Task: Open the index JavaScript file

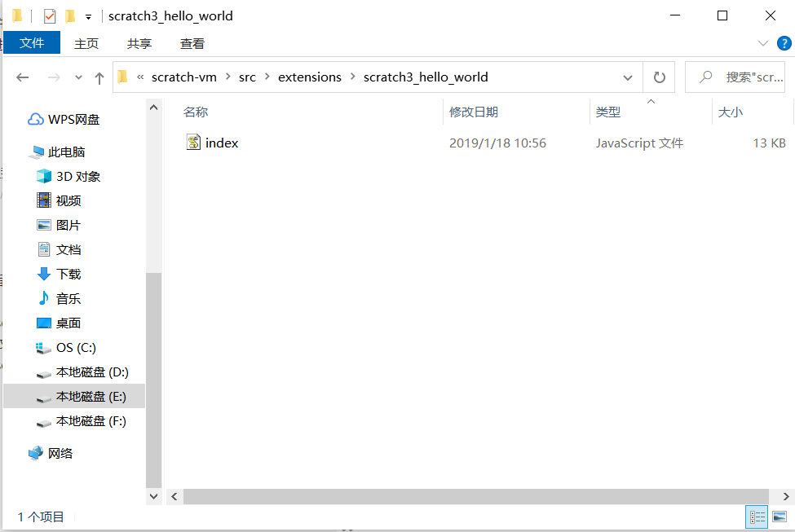Action: [x=220, y=143]
